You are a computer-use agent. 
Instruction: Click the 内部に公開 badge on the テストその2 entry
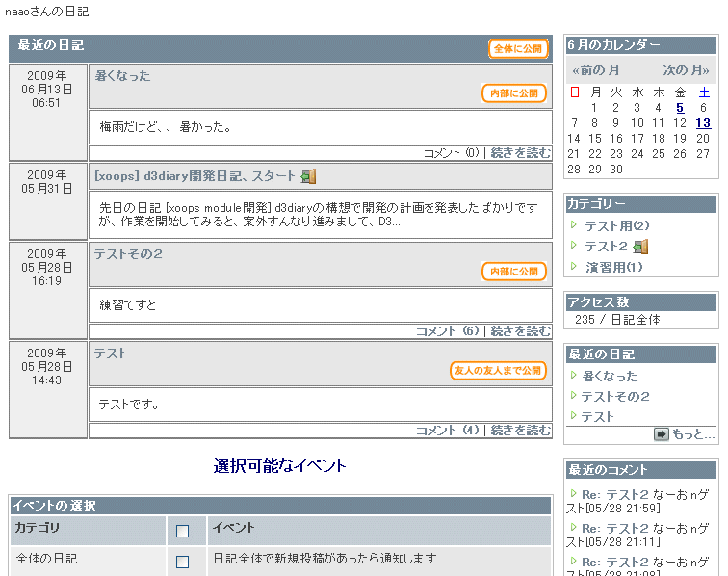513,272
